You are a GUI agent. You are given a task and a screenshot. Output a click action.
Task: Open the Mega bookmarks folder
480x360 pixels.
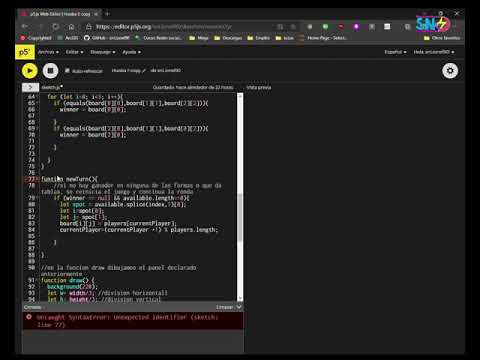(x=199, y=38)
